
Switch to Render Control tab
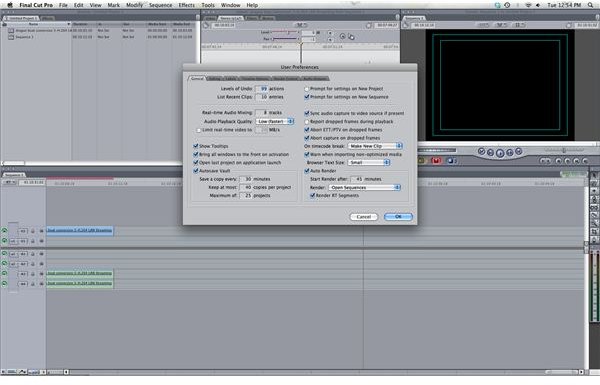tap(285, 78)
